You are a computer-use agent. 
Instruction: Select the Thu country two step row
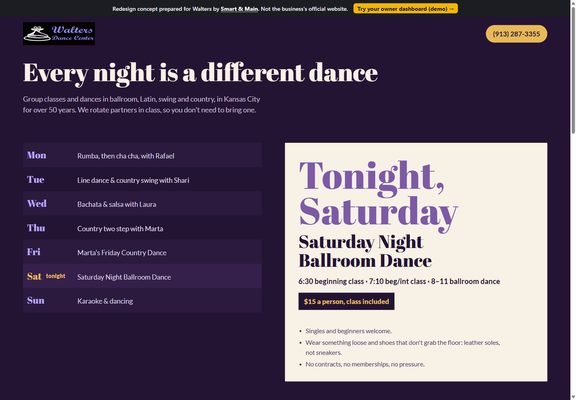click(x=142, y=228)
